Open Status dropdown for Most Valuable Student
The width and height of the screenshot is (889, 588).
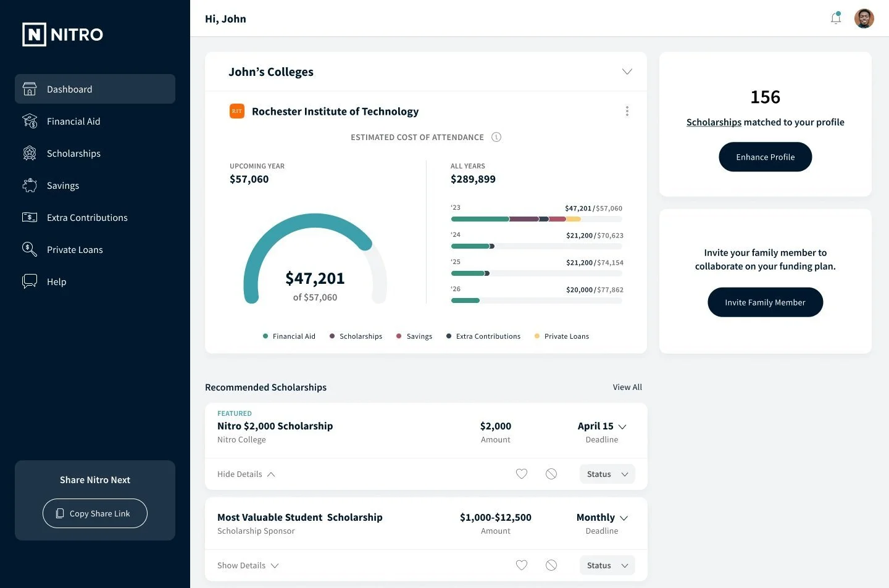click(607, 565)
